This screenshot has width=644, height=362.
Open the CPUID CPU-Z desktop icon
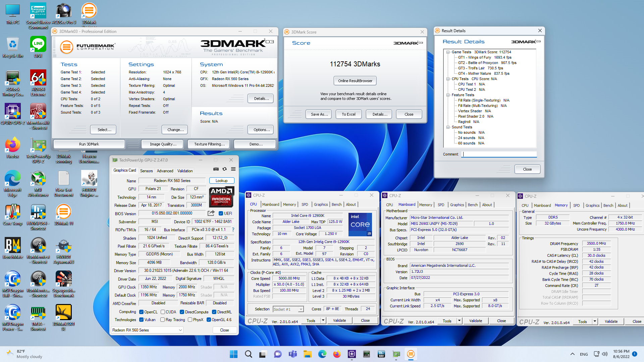pyautogui.click(x=13, y=114)
